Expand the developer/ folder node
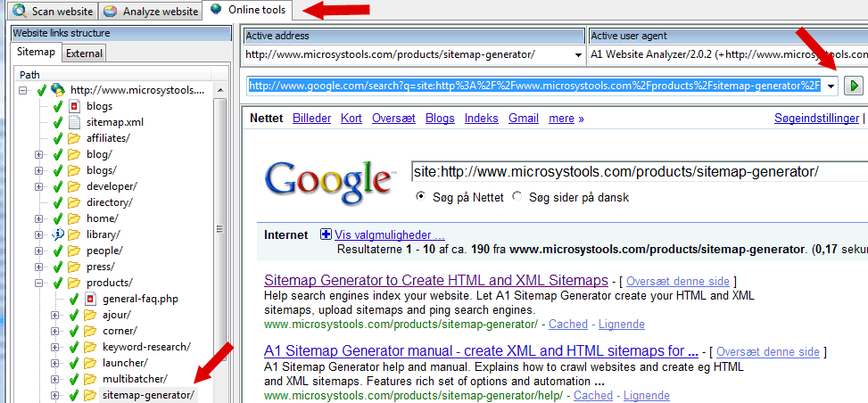 [38, 186]
